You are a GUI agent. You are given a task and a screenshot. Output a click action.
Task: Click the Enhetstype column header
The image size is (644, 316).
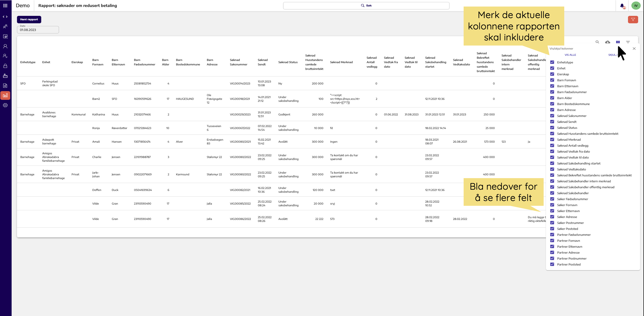(28, 62)
